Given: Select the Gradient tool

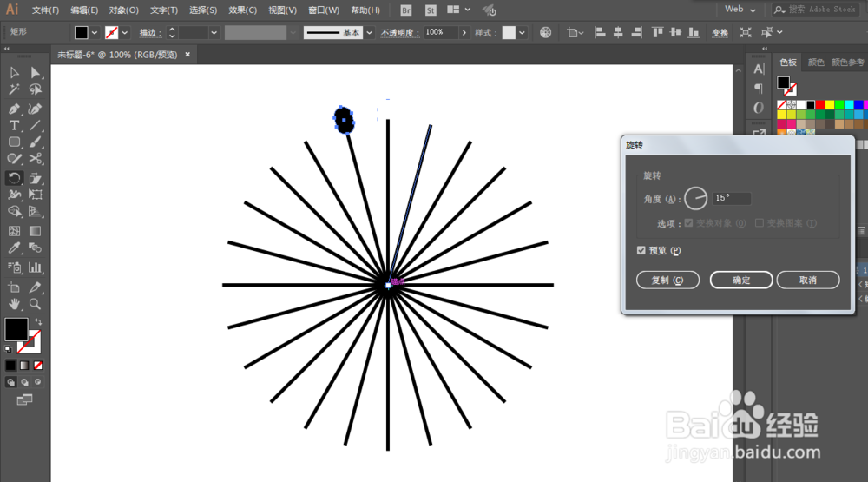Looking at the screenshot, I should pyautogui.click(x=36, y=231).
